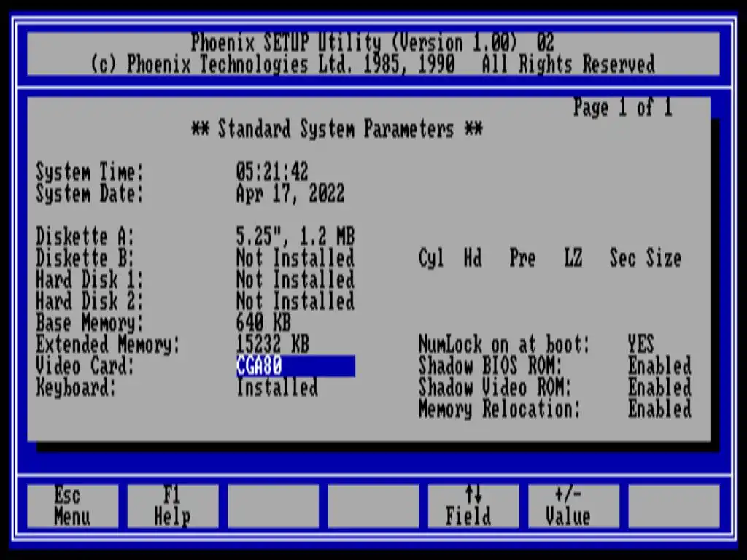Image resolution: width=747 pixels, height=560 pixels.
Task: Click the System Time: label
Action: tap(90, 171)
